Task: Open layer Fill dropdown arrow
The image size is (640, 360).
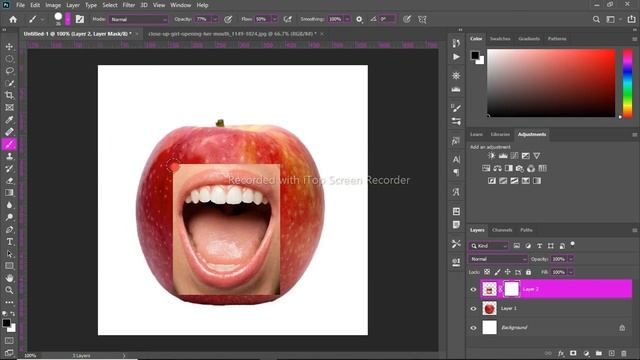Action: [571, 272]
